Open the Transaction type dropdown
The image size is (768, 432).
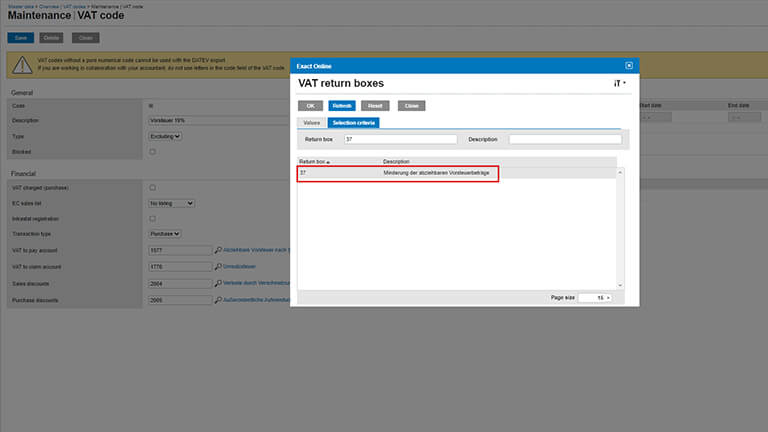click(165, 234)
